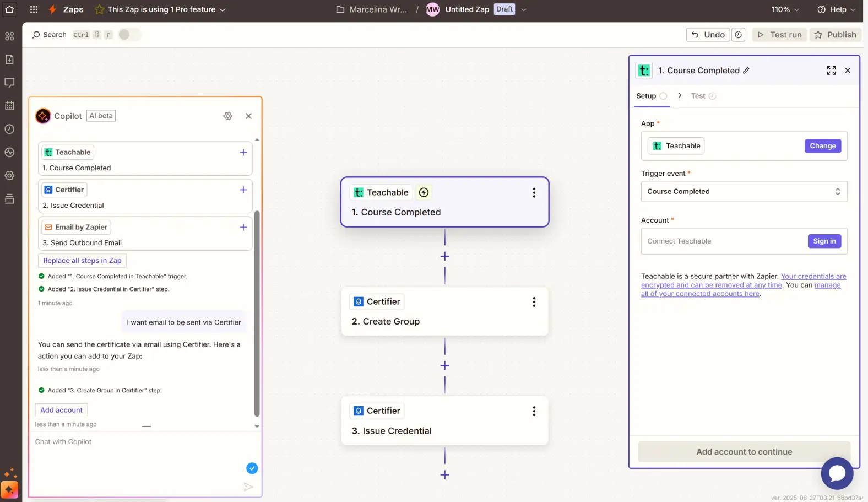The height and width of the screenshot is (502, 868).
Task: Open options menu for Issue Credential step
Action: click(x=534, y=411)
